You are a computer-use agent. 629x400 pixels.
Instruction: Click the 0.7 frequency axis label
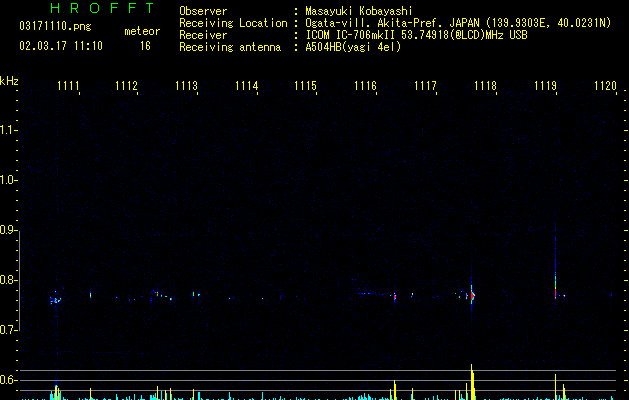click(8, 330)
